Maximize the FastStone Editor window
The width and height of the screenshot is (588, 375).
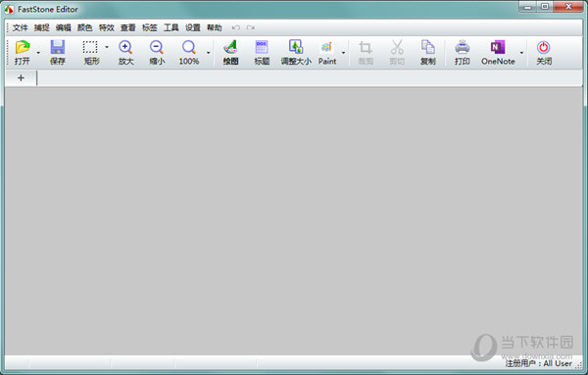545,7
